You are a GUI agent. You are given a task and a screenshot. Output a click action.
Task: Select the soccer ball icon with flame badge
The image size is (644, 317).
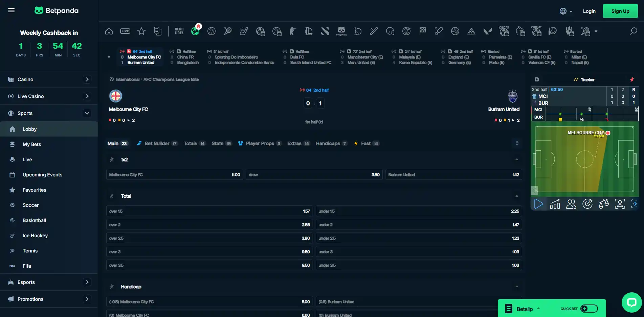(196, 31)
